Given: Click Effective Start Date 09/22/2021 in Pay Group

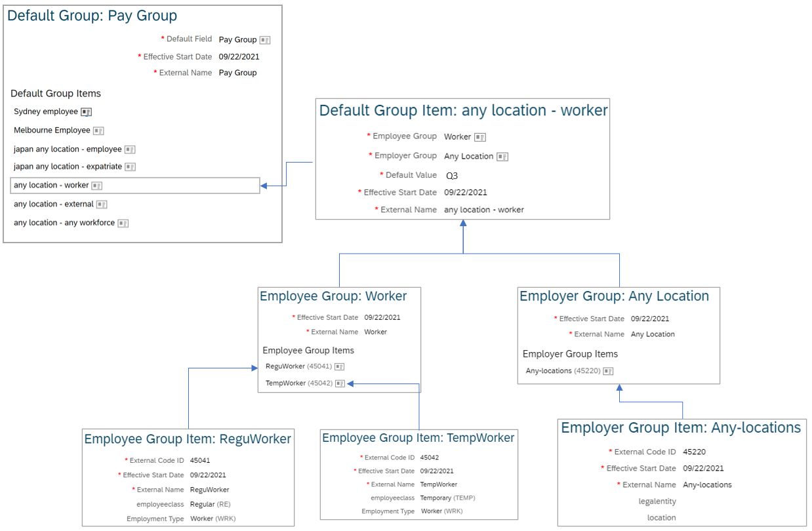Looking at the screenshot, I should point(239,57).
